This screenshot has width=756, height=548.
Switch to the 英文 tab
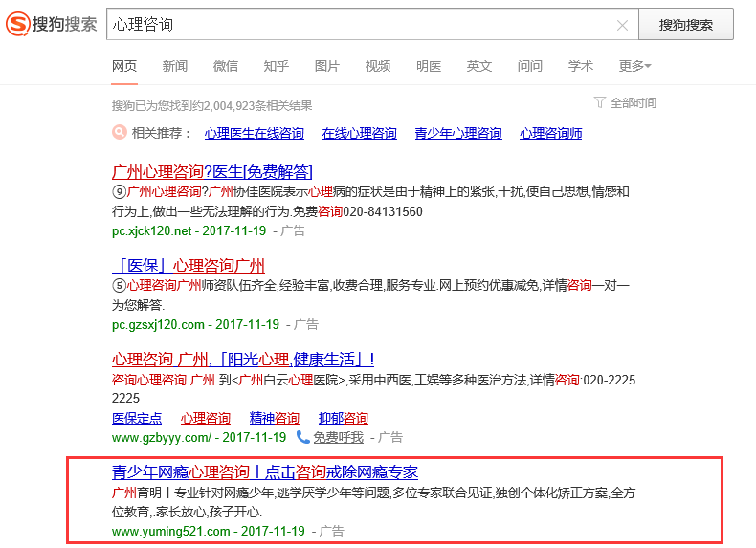click(479, 66)
